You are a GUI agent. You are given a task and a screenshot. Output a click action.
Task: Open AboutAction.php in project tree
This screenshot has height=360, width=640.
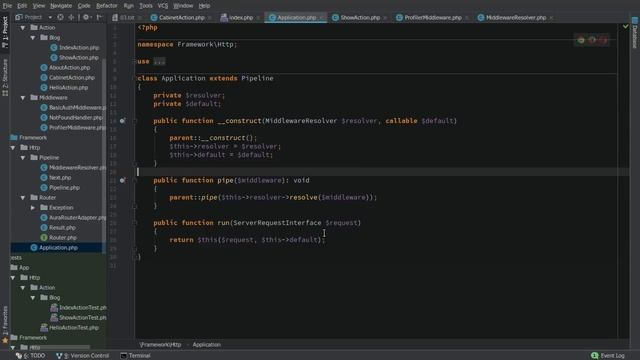(65, 68)
